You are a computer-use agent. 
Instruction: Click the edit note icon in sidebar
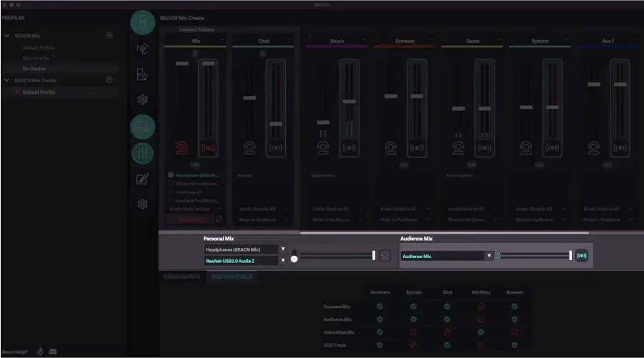pyautogui.click(x=142, y=179)
